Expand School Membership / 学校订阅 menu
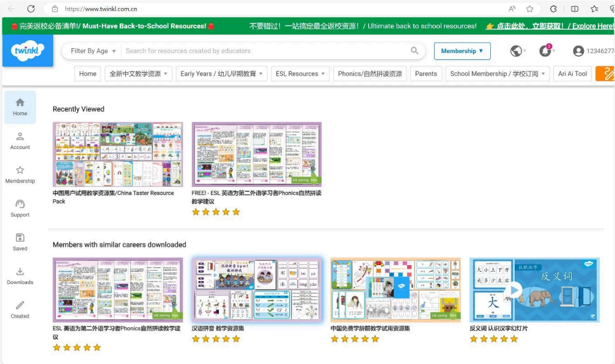Image resolution: width=615 pixels, height=364 pixels. pos(498,74)
